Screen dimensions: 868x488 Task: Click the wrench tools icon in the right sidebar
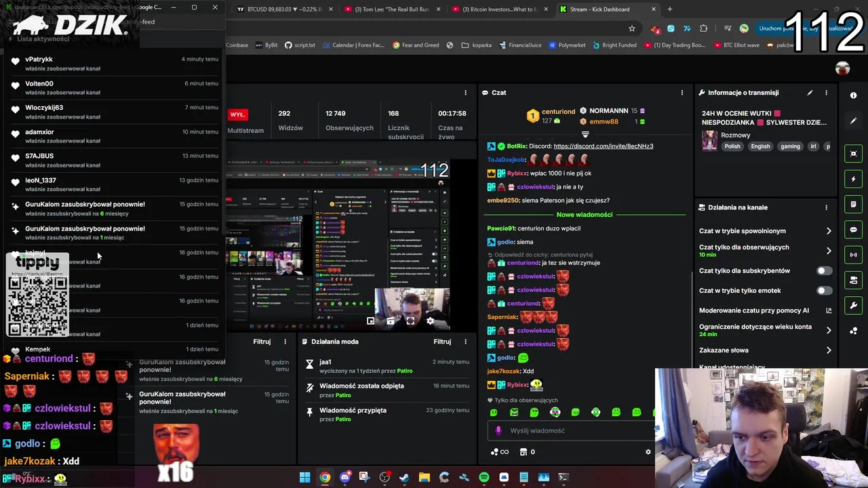pos(853,305)
